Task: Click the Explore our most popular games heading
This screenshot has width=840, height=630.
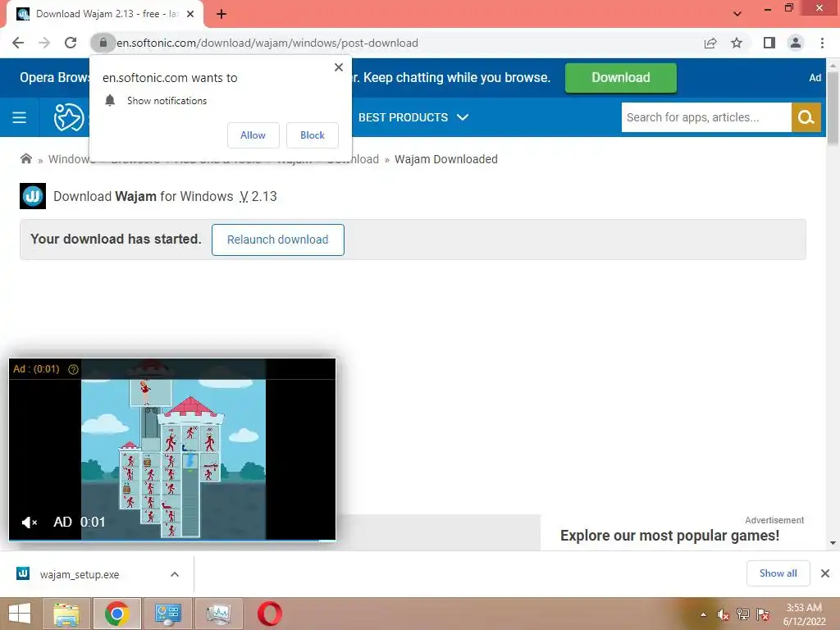Action: point(669,536)
